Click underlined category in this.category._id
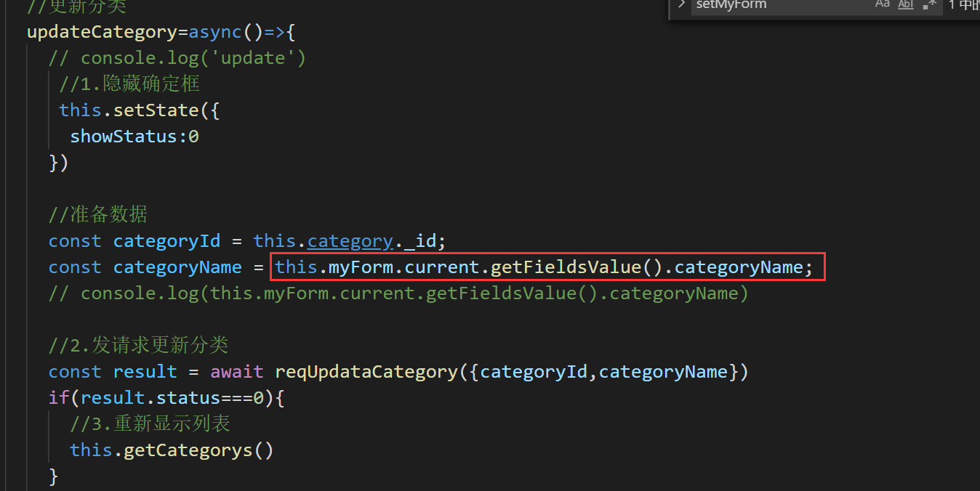This screenshot has height=491, width=980. (x=350, y=240)
